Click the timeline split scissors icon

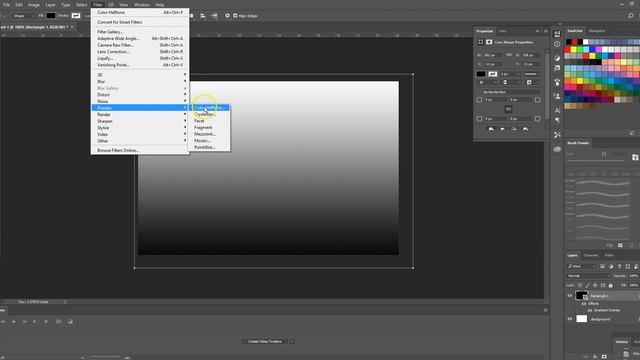pos(59,322)
